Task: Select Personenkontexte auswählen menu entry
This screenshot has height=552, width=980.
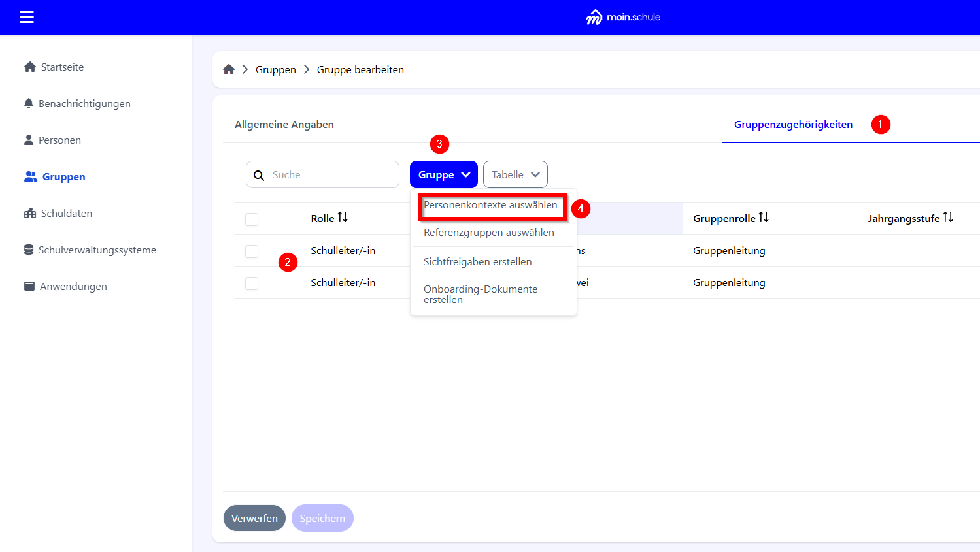Action: click(x=490, y=205)
